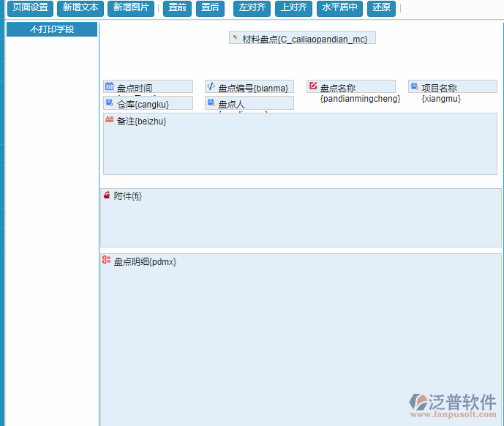Click the lookup icon for 盘点人

point(211,102)
